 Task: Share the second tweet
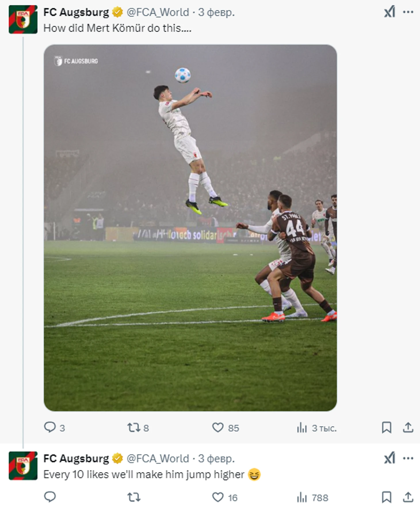click(408, 497)
